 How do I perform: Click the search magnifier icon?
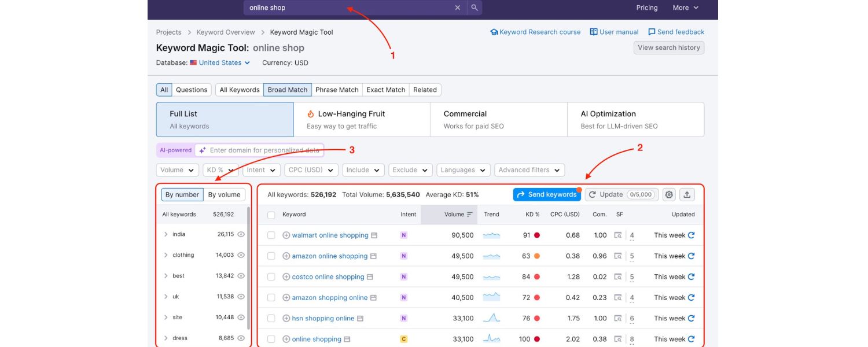coord(474,8)
